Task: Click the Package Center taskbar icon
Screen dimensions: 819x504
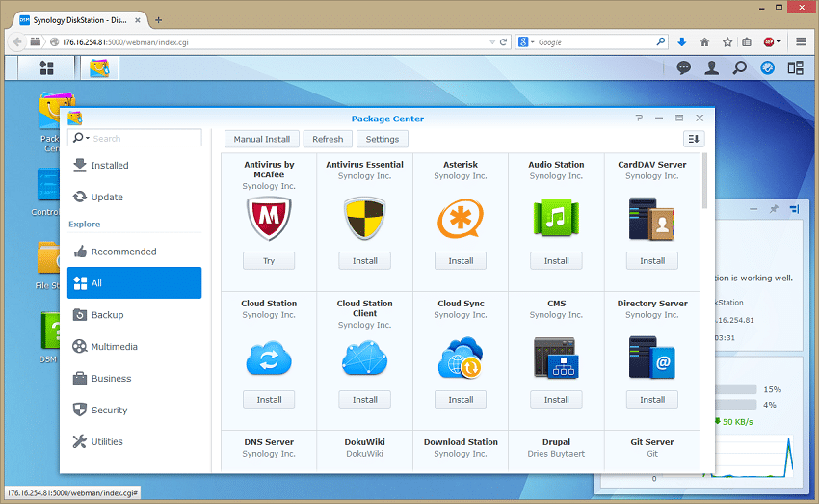Action: pyautogui.click(x=99, y=67)
